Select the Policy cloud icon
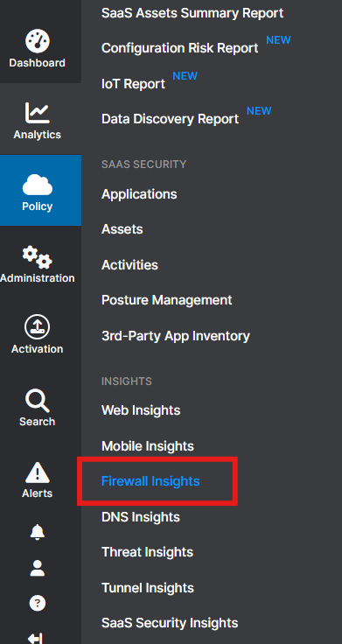This screenshot has height=644, width=342. (x=38, y=185)
